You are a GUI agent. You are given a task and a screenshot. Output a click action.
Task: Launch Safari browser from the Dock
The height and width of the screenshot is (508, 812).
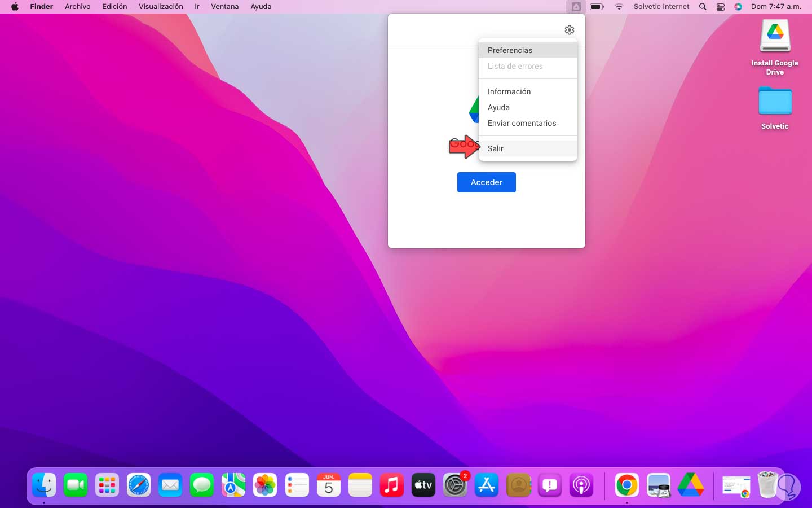tap(139, 485)
